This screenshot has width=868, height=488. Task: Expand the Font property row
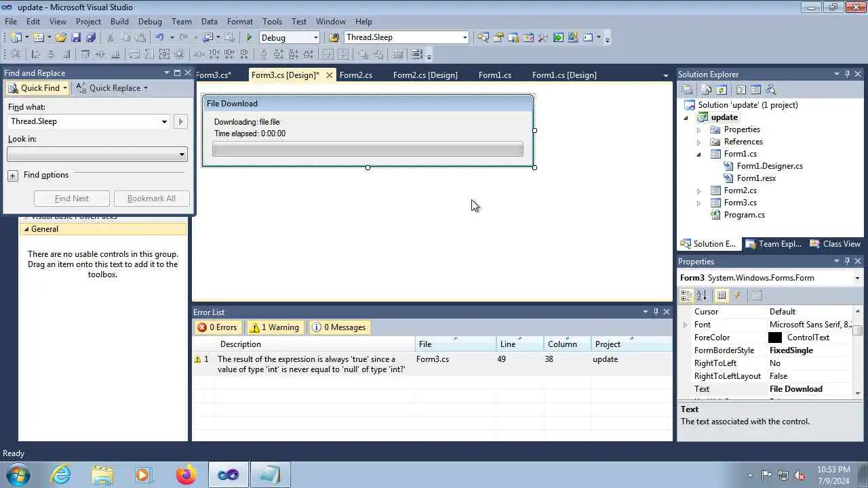click(x=685, y=325)
